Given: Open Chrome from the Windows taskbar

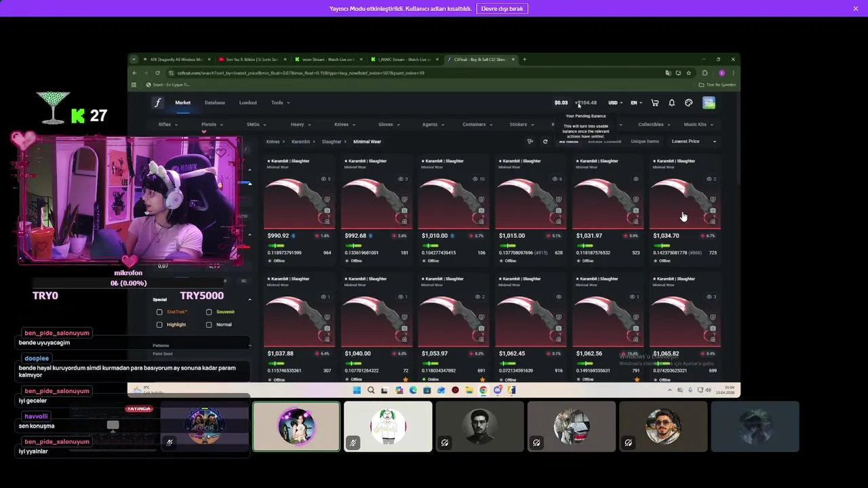Looking at the screenshot, I should click(x=483, y=390).
